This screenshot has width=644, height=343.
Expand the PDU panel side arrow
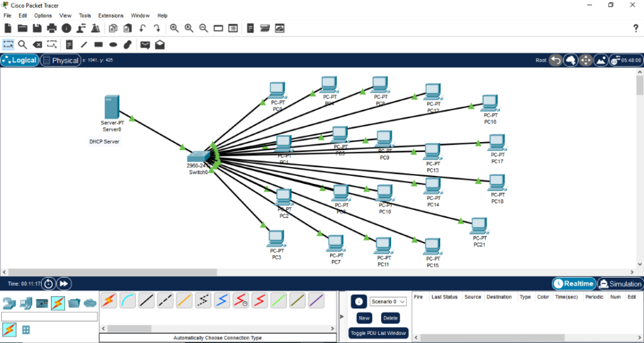pos(342,316)
